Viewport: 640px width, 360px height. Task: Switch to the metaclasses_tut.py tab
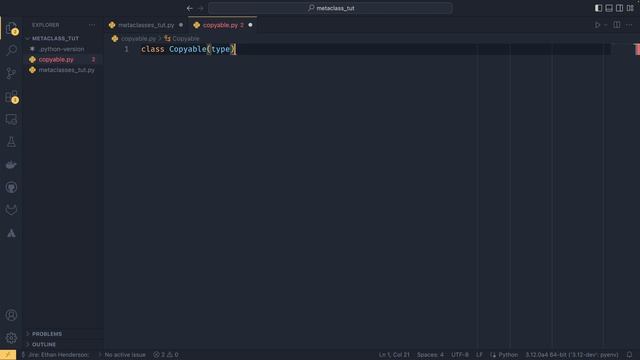pyautogui.click(x=146, y=25)
